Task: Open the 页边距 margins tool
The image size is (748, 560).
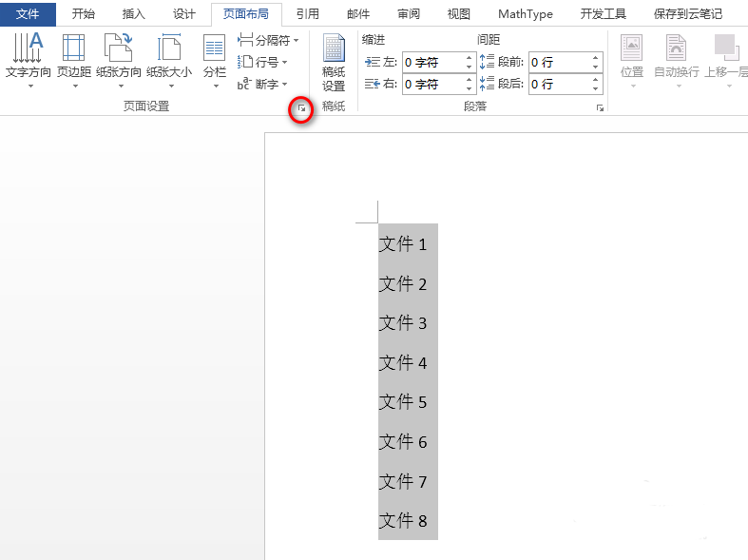Action: coord(74,60)
